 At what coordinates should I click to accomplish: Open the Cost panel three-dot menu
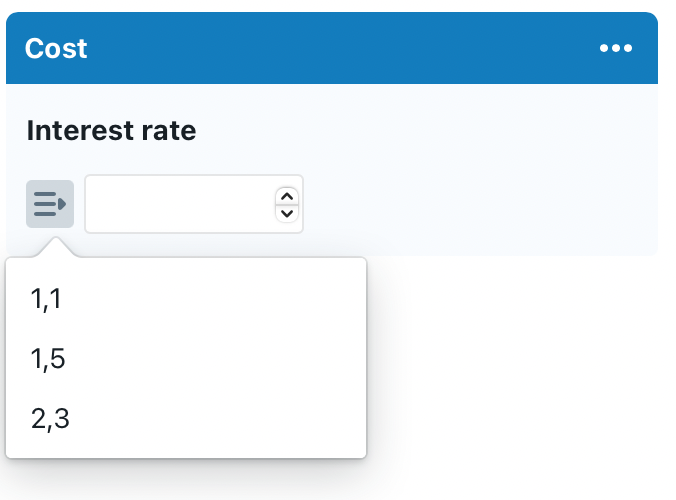pyautogui.click(x=615, y=49)
